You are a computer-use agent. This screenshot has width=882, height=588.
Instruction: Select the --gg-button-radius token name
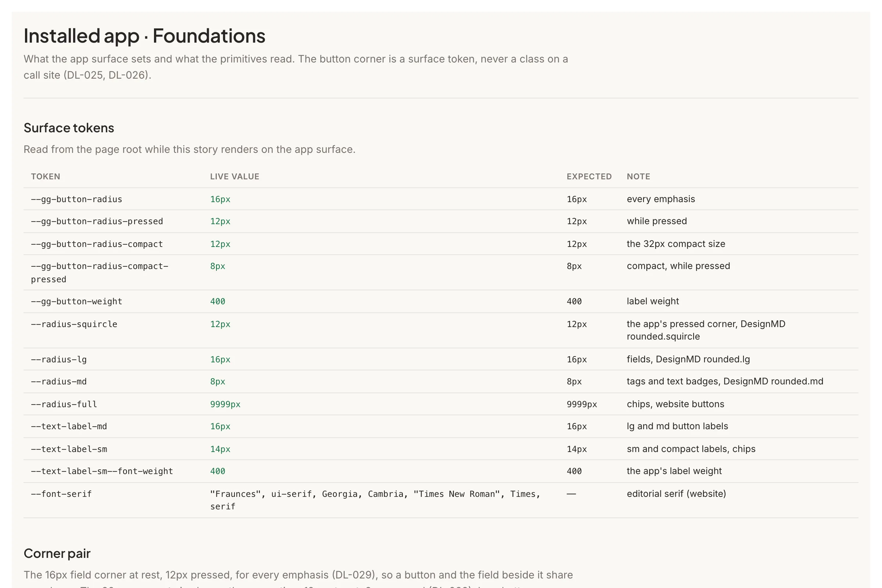pyautogui.click(x=76, y=199)
